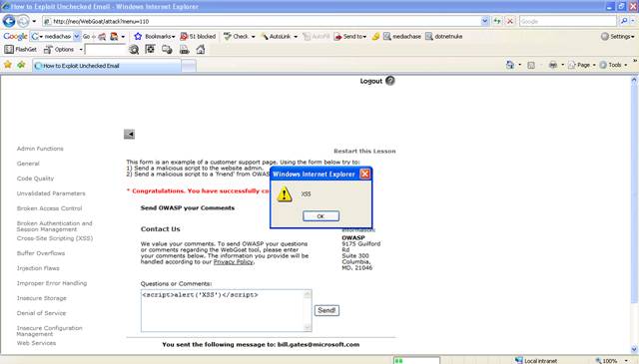This screenshot has width=639, height=364.
Task: Select the 'How to Exploit Unchecked Email' tab
Action: [x=107, y=66]
